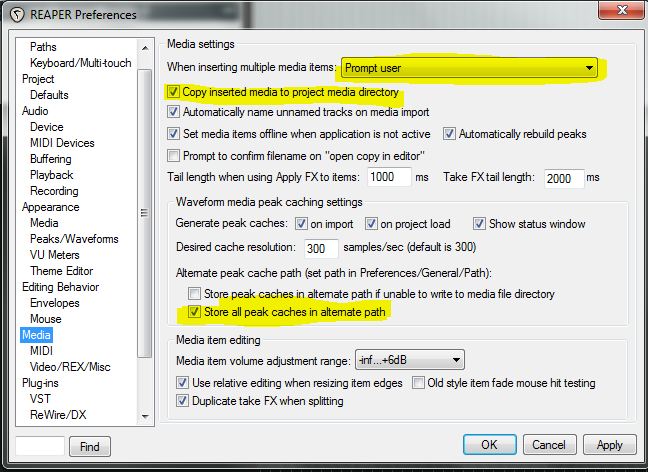Toggle Show status window checkbox
This screenshot has width=648, height=472.
pos(479,224)
